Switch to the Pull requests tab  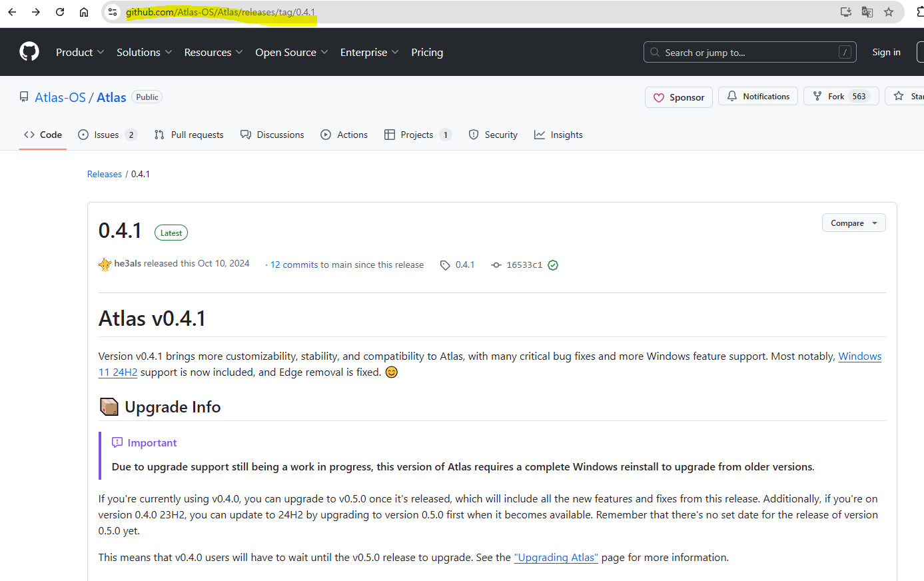(x=189, y=135)
